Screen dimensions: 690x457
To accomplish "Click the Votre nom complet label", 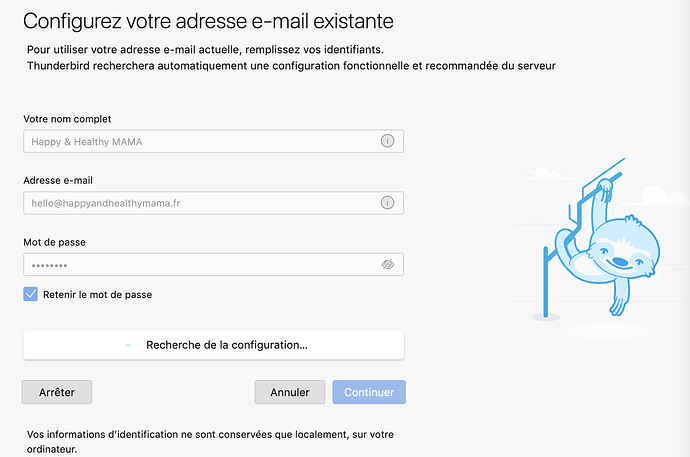I will pos(67,119).
